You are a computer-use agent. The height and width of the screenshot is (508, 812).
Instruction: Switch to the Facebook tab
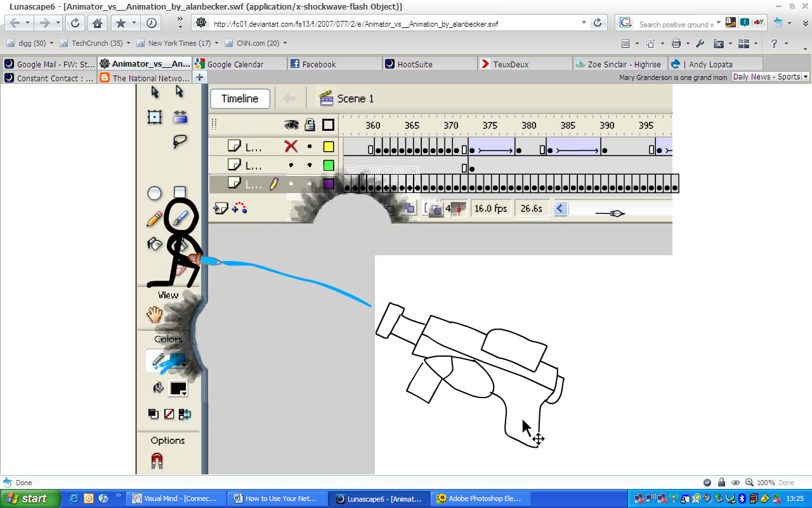(334, 64)
